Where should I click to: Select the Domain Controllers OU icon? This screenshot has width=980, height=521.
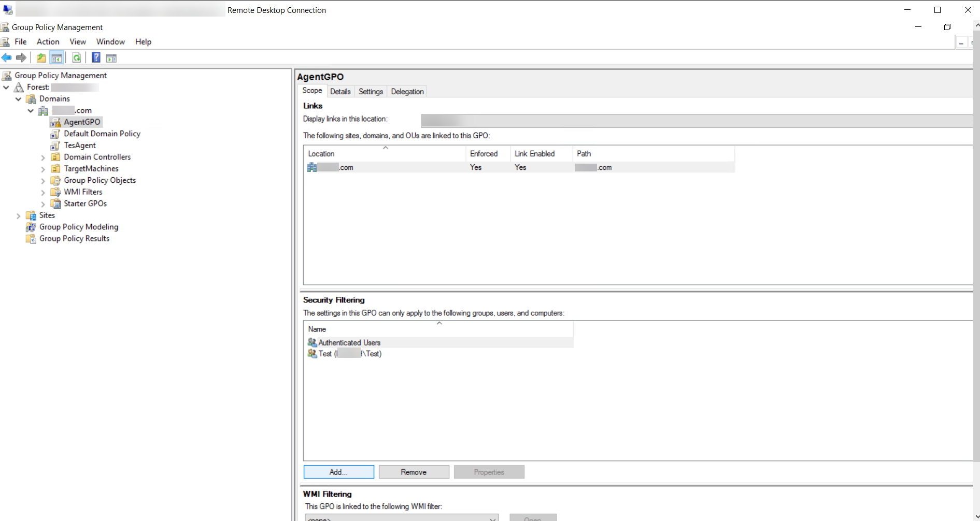[55, 157]
